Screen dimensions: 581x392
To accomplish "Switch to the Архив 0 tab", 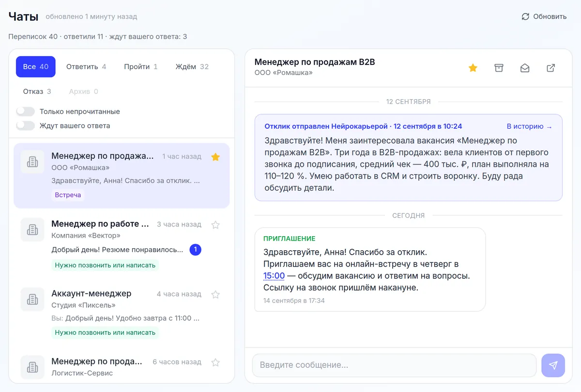I will [x=83, y=91].
